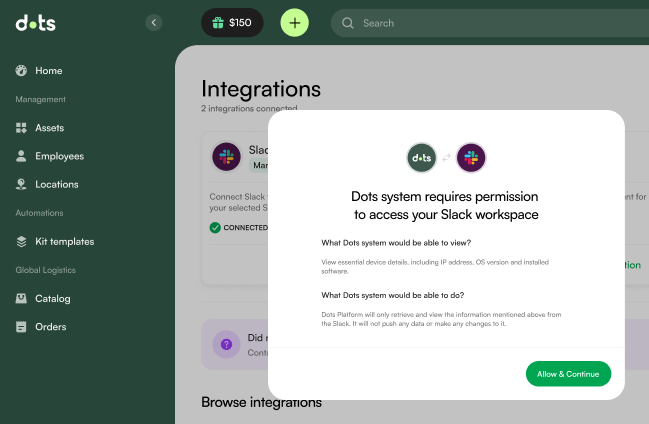Image resolution: width=649 pixels, height=424 pixels.
Task: Click the Locations pin icon
Action: point(21,184)
